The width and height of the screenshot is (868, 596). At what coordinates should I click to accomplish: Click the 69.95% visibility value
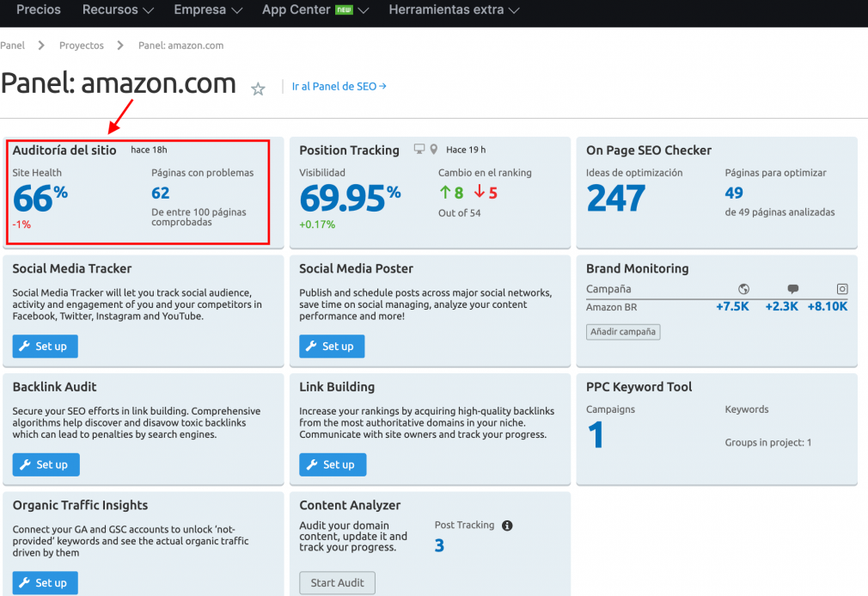point(350,199)
